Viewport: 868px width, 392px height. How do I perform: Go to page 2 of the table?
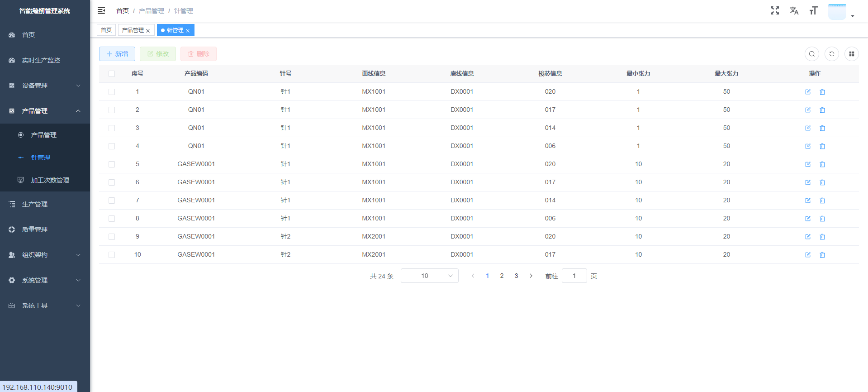coord(502,276)
